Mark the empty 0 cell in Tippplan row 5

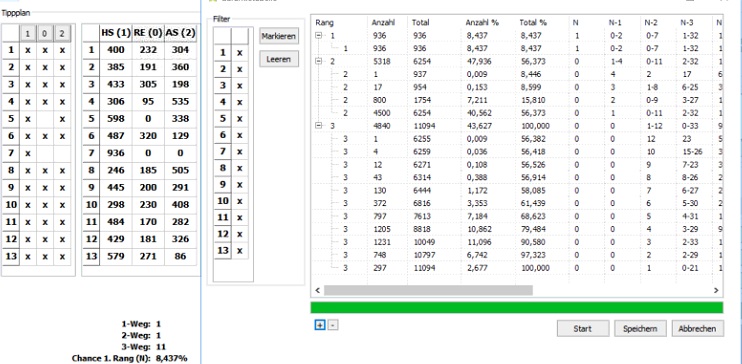(x=45, y=119)
